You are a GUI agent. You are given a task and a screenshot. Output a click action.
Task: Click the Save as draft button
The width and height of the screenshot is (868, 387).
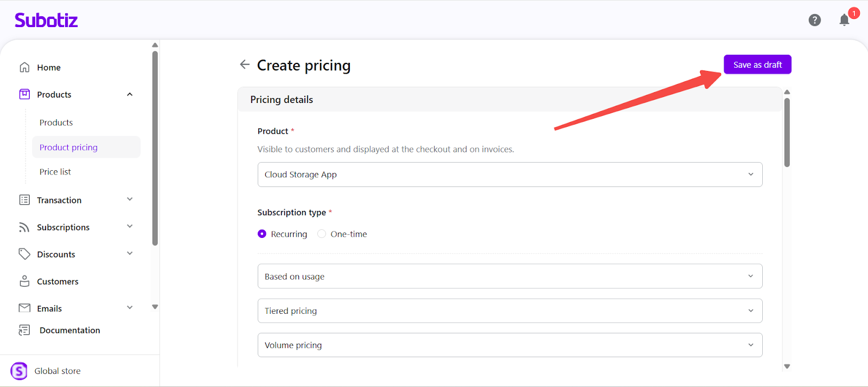click(757, 64)
